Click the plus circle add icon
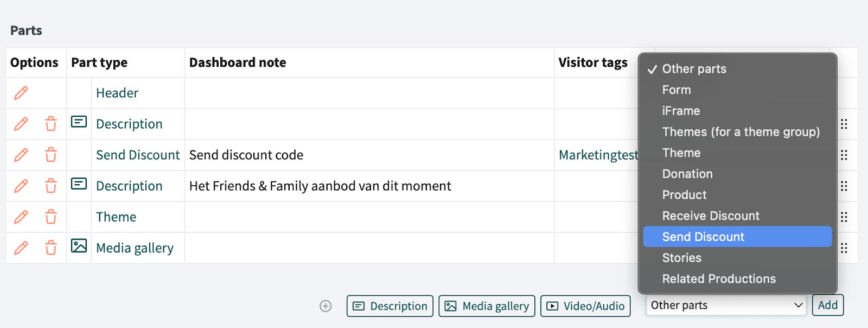This screenshot has height=328, width=868. coord(325,306)
